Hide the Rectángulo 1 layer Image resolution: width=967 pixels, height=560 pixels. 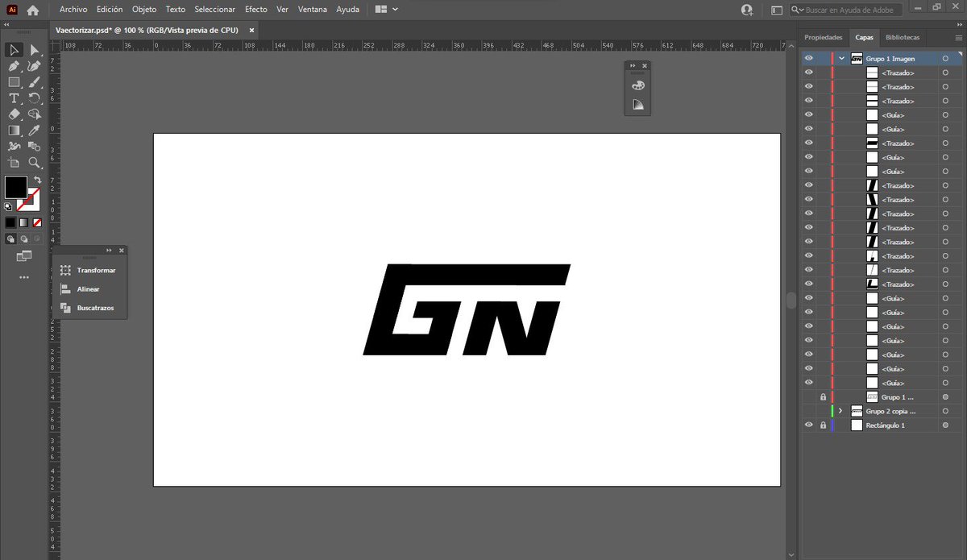[x=809, y=425]
